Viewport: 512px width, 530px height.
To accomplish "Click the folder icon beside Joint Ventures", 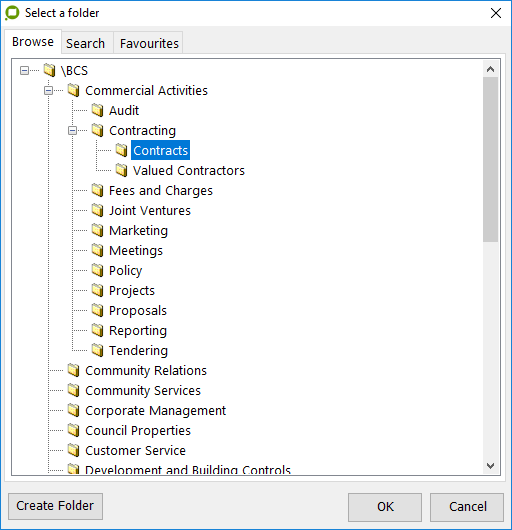I will pyautogui.click(x=97, y=210).
